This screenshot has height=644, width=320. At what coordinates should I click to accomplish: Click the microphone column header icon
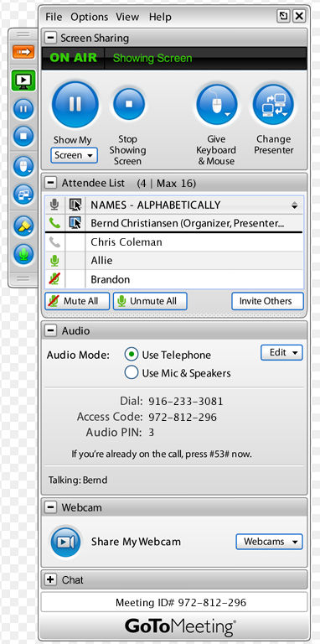(54, 205)
